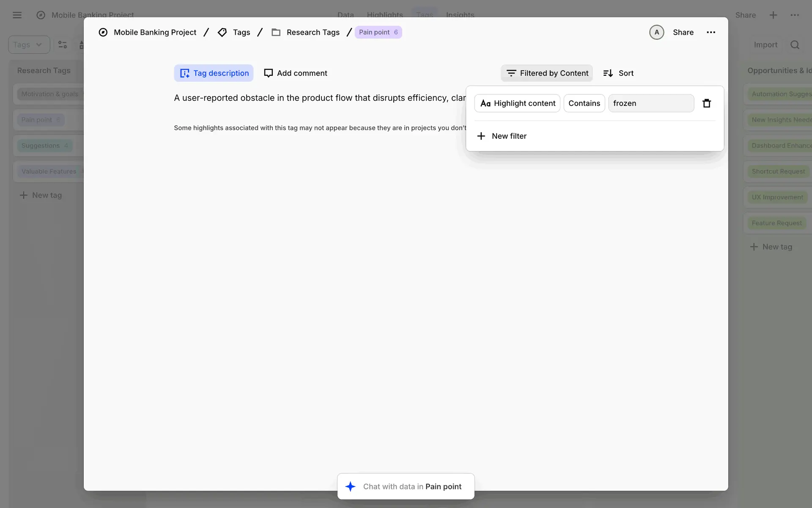Viewport: 812px width, 508px height.
Task: Click the sparkle icon in chat bar
Action: [x=350, y=486]
